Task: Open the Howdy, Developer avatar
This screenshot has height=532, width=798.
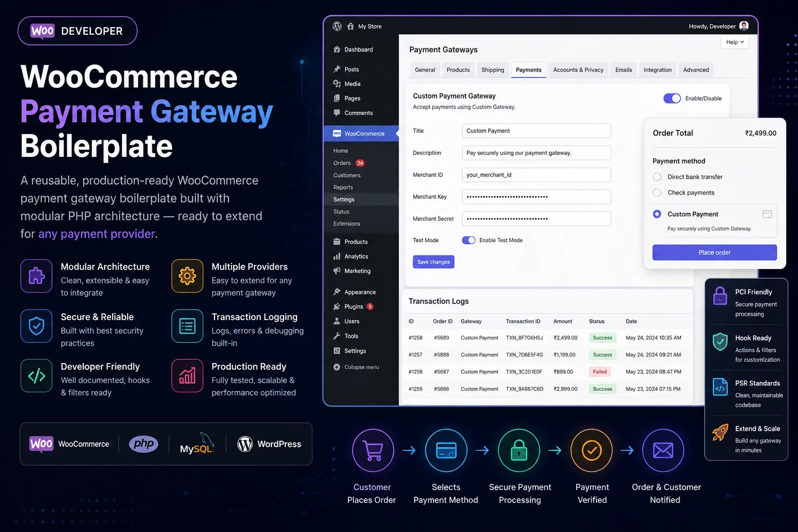Action: click(744, 26)
